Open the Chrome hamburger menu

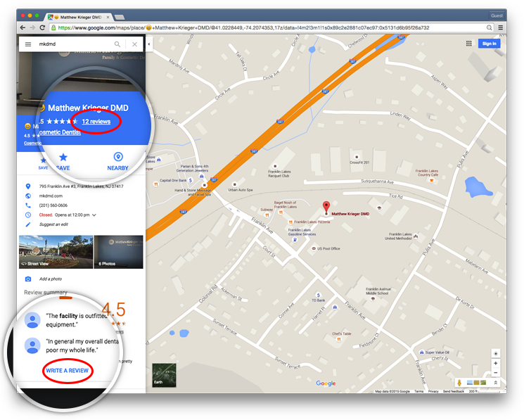pyautogui.click(x=500, y=27)
